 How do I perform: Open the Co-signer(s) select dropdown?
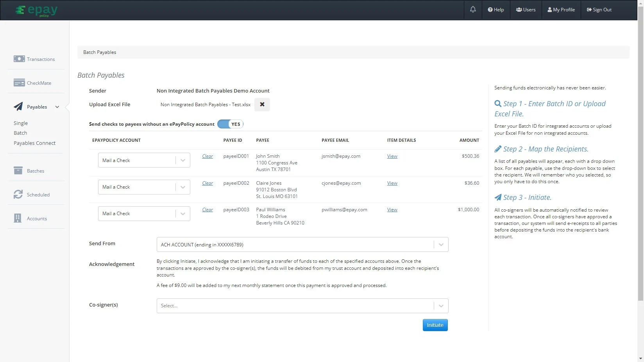302,306
